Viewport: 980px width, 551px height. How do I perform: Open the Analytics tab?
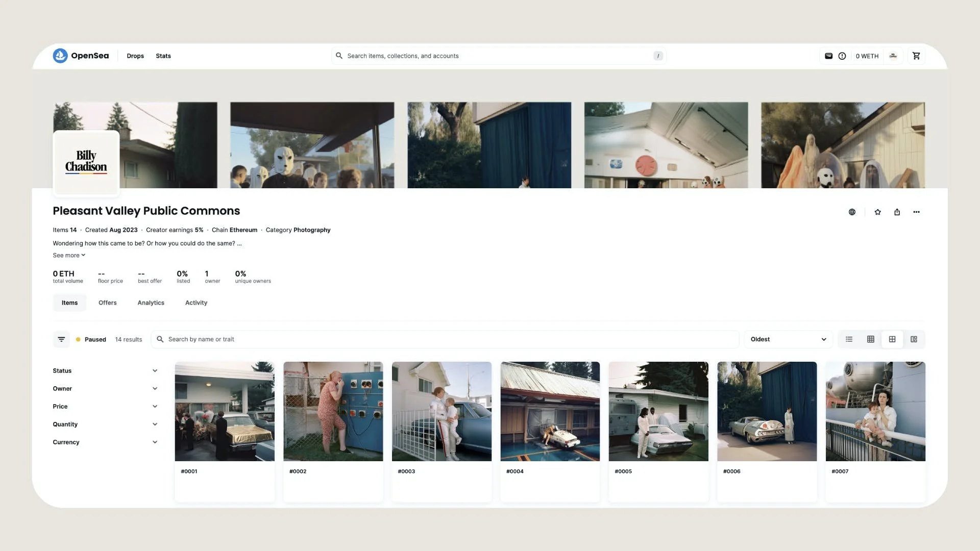(x=151, y=303)
